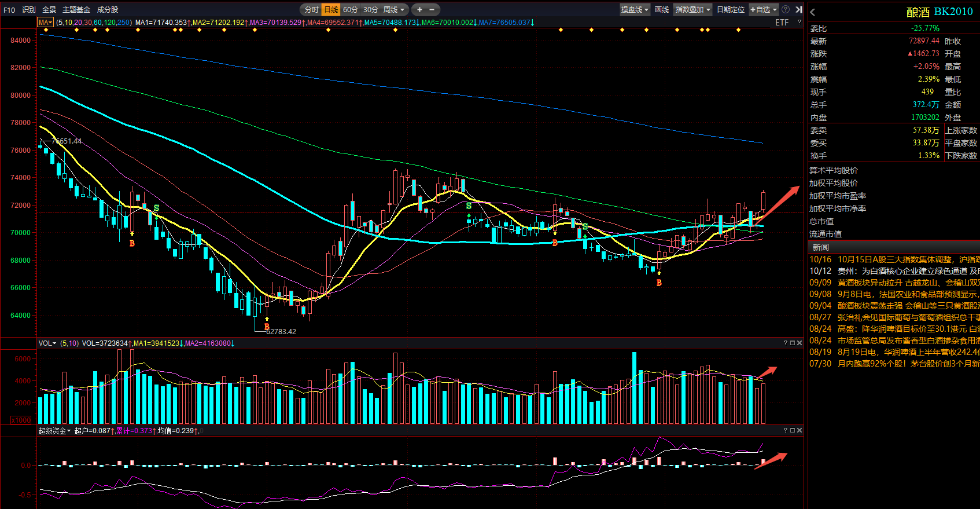Open the 超级资金 indicator selector dropdown

pos(54,431)
